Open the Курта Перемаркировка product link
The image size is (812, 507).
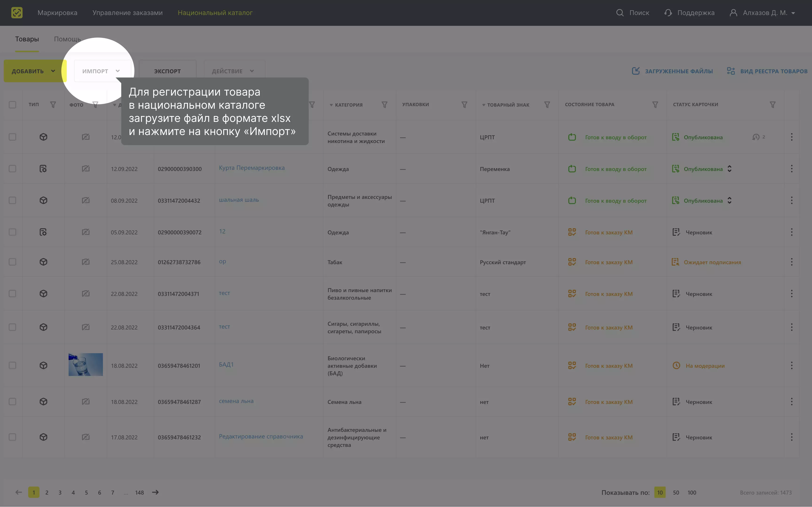tap(252, 168)
